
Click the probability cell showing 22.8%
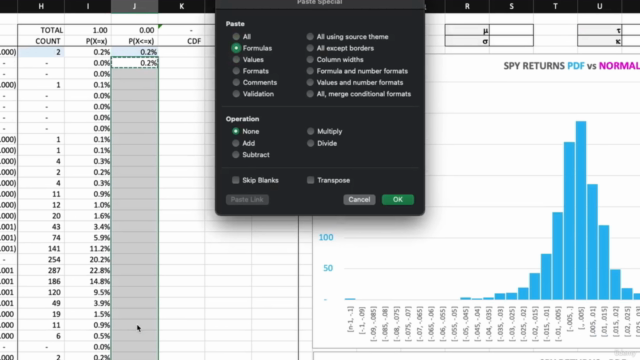88,271
